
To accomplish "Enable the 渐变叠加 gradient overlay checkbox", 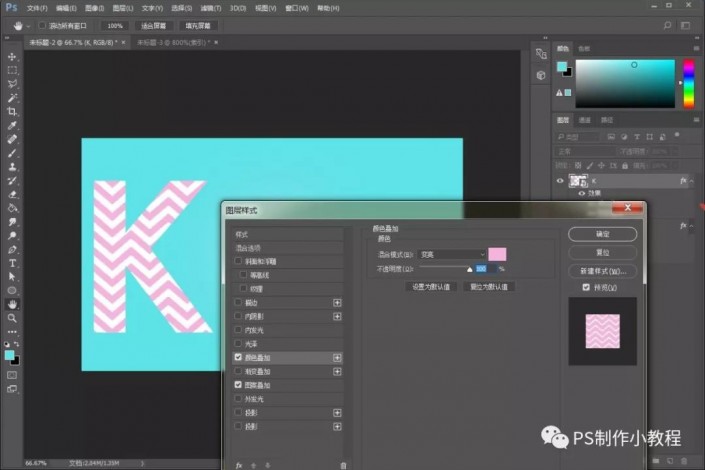I will point(238,371).
